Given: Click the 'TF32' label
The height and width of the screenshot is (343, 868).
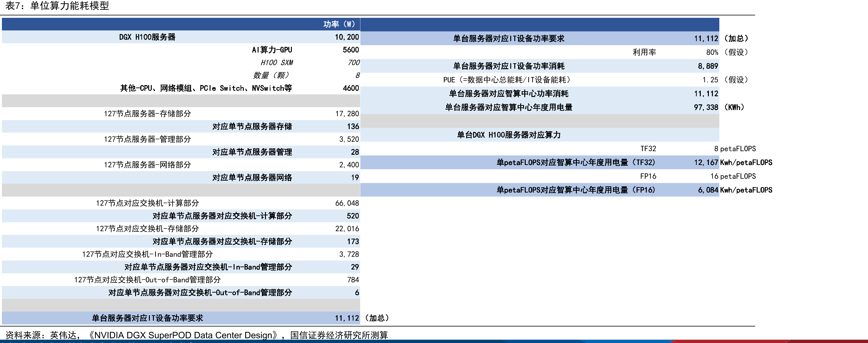Looking at the screenshot, I should 648,149.
